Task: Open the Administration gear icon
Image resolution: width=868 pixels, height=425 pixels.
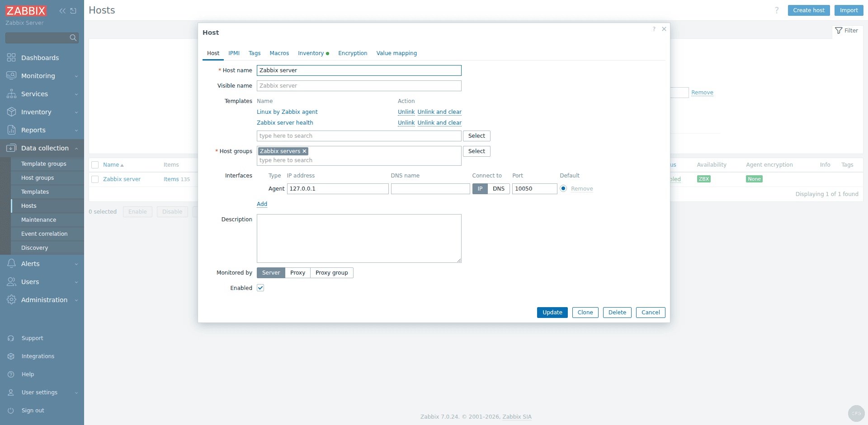Action: click(x=11, y=299)
